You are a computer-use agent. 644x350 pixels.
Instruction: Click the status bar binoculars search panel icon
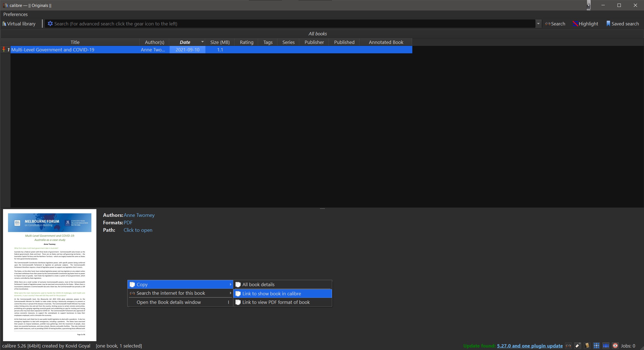568,346
